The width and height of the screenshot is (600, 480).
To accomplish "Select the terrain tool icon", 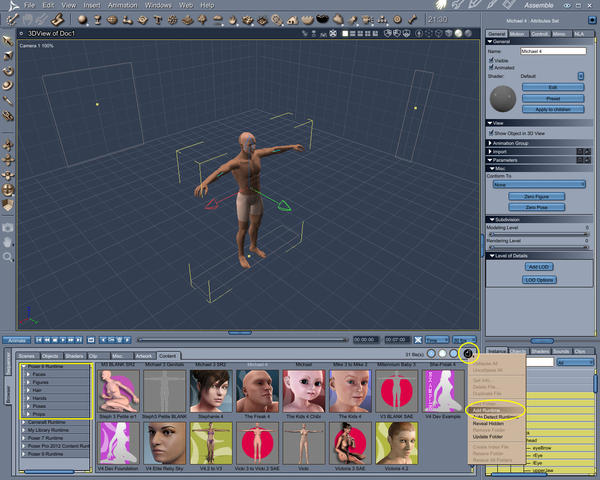I will click(188, 19).
